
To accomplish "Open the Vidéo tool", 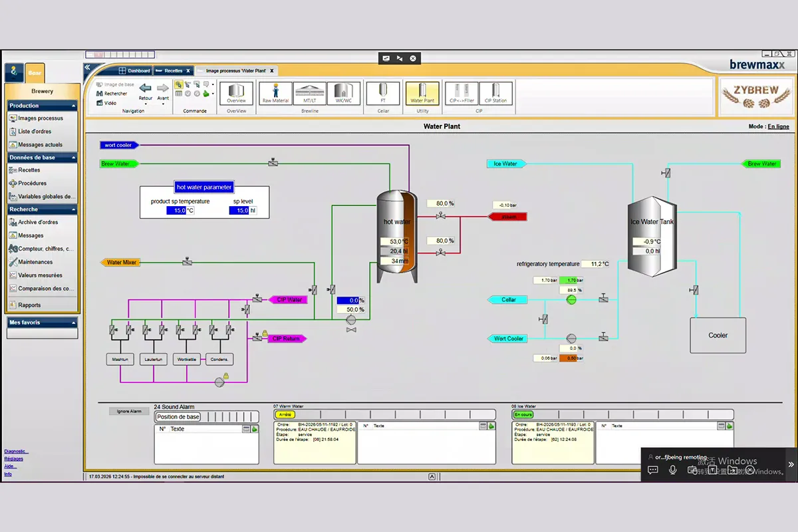I will click(106, 103).
